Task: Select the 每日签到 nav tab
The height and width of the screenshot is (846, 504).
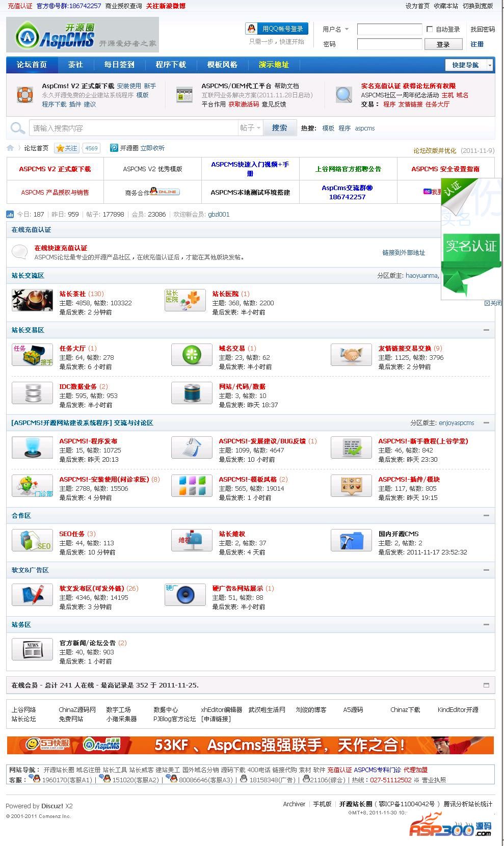Action: pyautogui.click(x=119, y=65)
